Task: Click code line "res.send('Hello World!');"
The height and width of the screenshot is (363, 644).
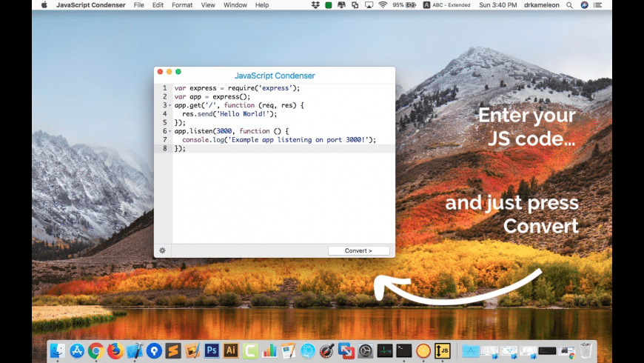Action: pyautogui.click(x=229, y=114)
